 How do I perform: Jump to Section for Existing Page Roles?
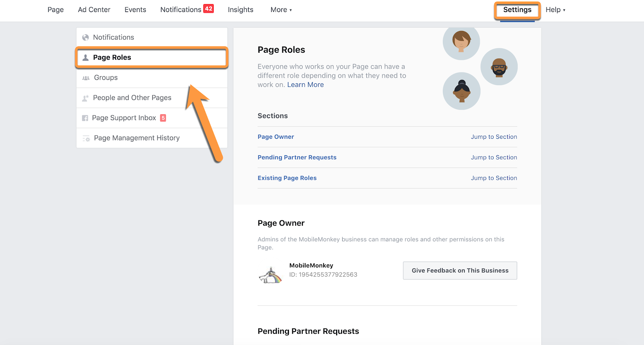pos(494,178)
